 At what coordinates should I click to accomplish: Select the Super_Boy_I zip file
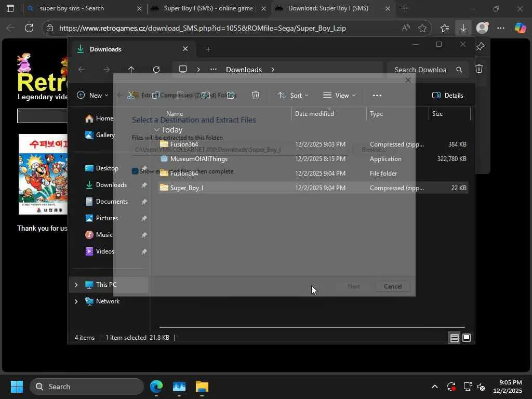(313, 188)
